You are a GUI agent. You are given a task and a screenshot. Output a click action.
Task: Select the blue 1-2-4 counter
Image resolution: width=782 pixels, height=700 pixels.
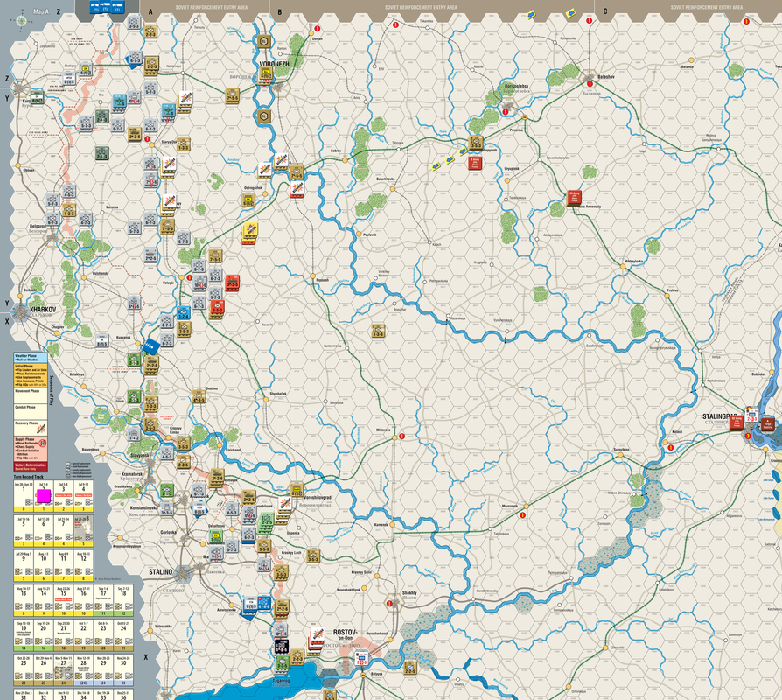point(183,313)
